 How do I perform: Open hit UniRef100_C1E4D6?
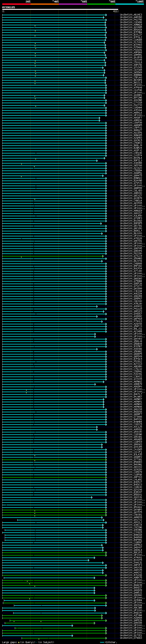click(131, 22)
